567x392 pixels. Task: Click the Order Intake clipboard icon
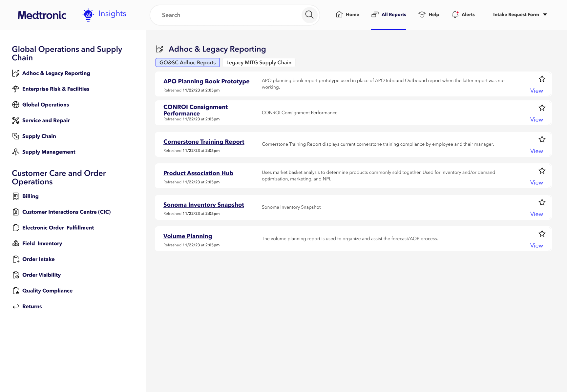16,259
